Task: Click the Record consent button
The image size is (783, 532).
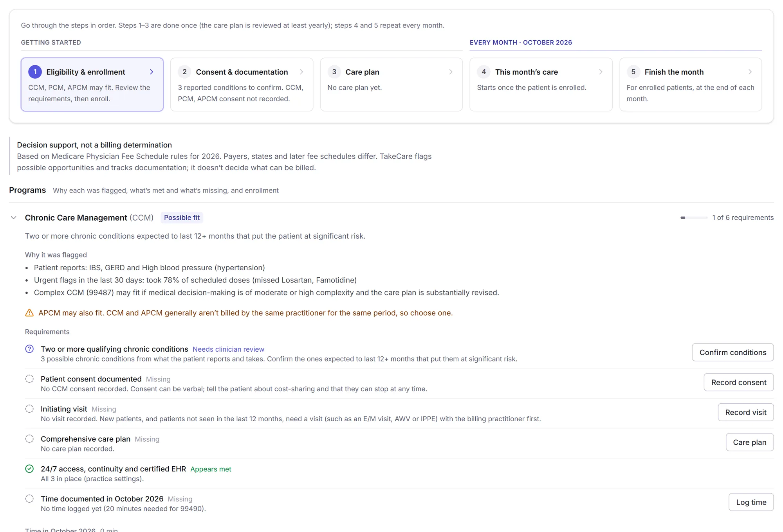Action: (x=738, y=382)
